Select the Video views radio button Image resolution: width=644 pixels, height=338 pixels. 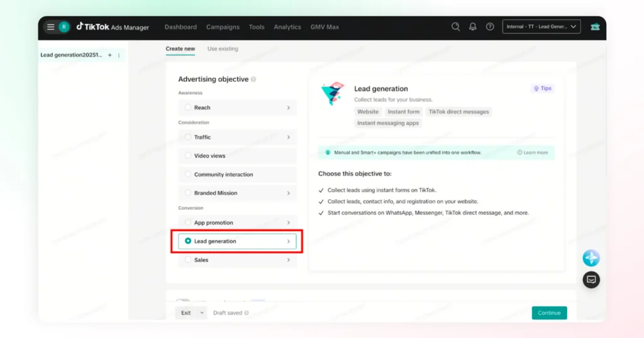187,155
